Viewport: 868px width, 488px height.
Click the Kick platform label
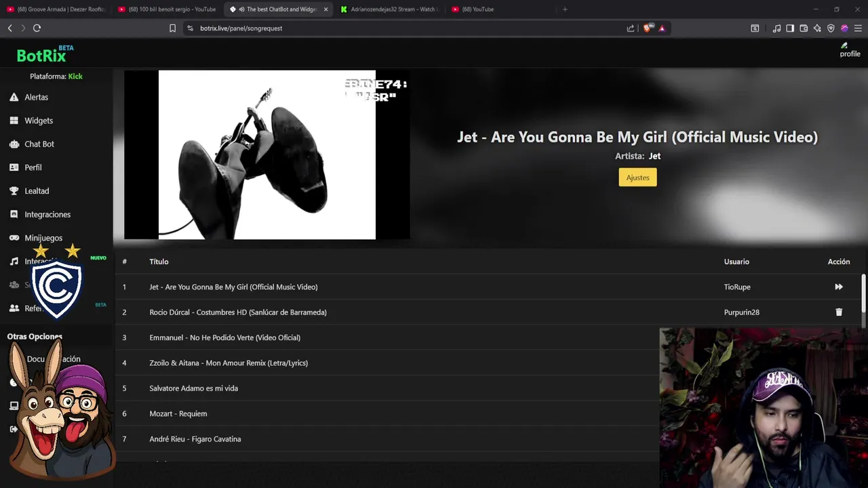(75, 77)
